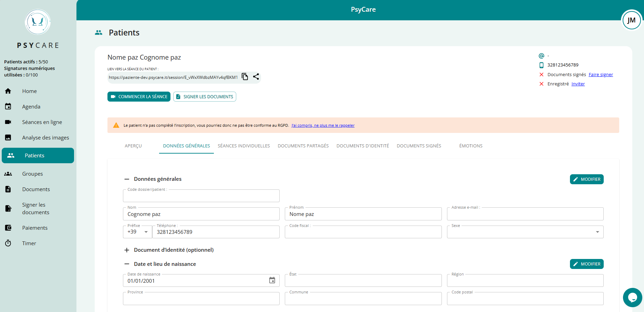Click the Timer stopwatch icon

8,243
